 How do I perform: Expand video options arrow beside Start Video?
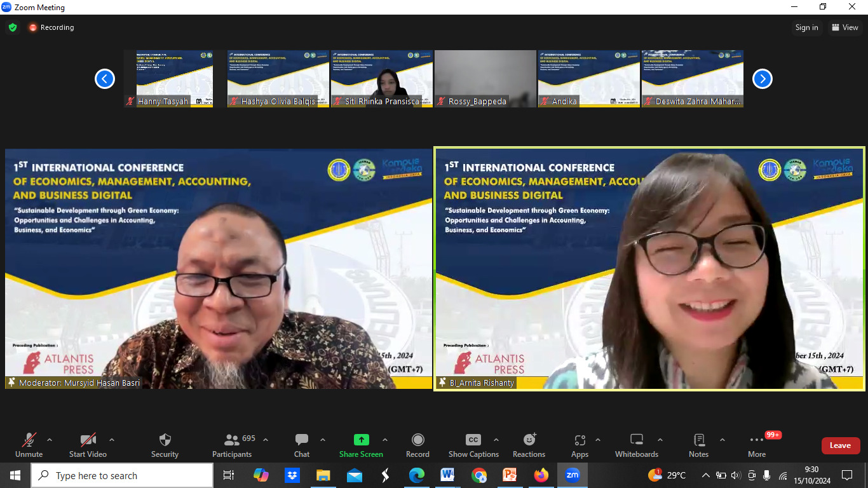click(112, 440)
